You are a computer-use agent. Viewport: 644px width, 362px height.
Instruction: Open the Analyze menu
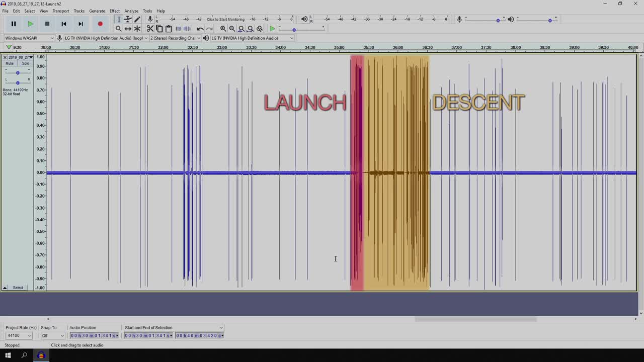click(131, 11)
